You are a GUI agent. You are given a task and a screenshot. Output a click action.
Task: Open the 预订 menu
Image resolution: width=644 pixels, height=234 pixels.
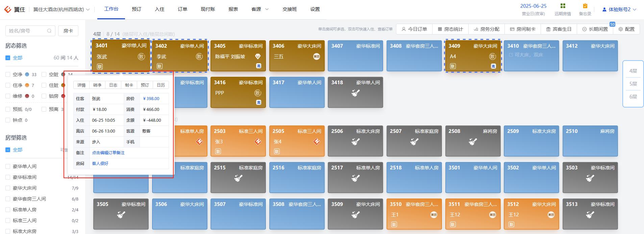[x=137, y=9]
